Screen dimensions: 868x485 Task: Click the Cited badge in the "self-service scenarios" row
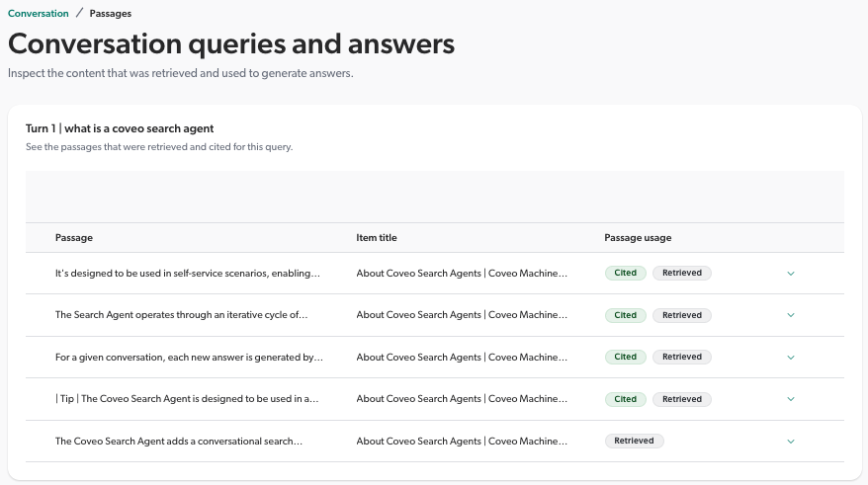(x=625, y=274)
